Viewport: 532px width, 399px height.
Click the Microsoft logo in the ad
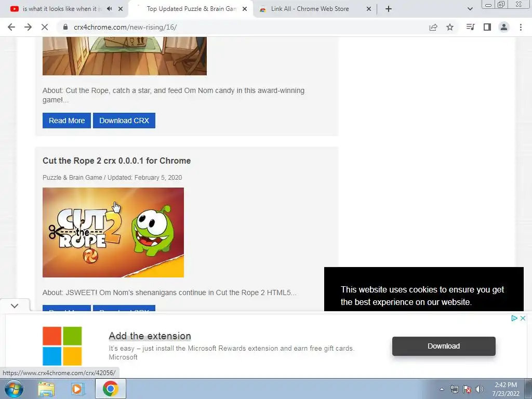62,346
